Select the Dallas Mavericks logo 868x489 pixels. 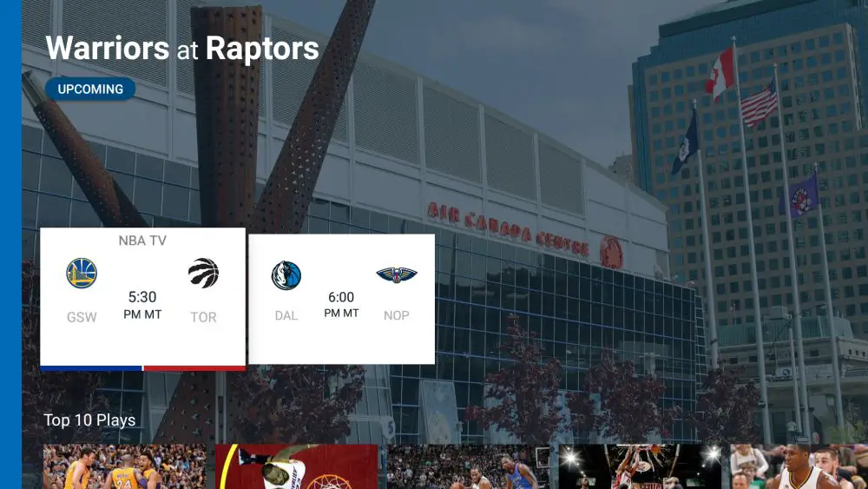tap(286, 275)
